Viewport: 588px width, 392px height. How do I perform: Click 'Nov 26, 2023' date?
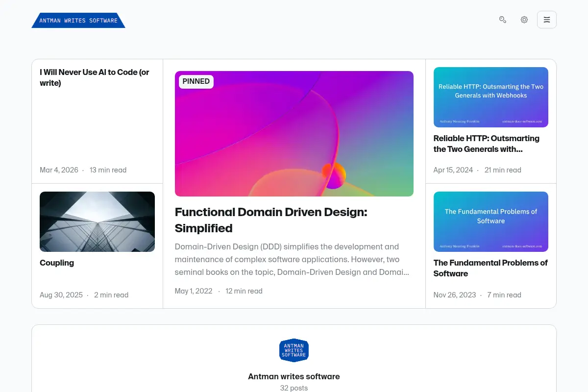(x=455, y=295)
